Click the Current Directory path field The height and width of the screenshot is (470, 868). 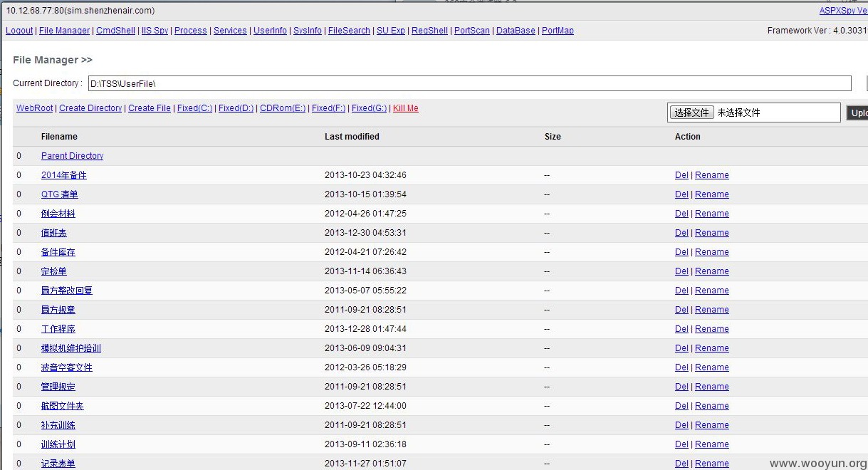[x=469, y=83]
